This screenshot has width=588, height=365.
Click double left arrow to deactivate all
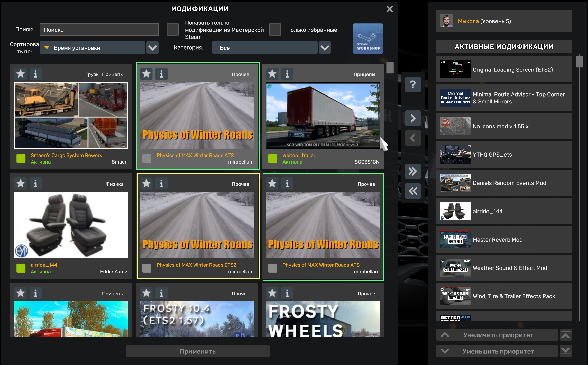pyautogui.click(x=413, y=191)
